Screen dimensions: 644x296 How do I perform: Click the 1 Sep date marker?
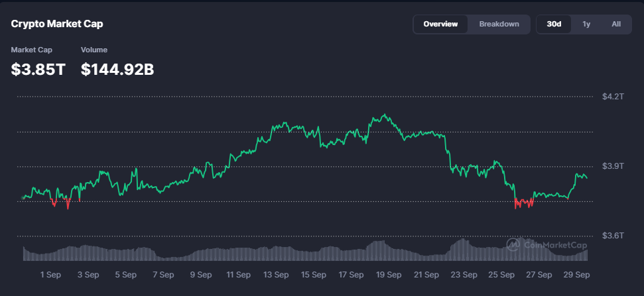coord(51,274)
